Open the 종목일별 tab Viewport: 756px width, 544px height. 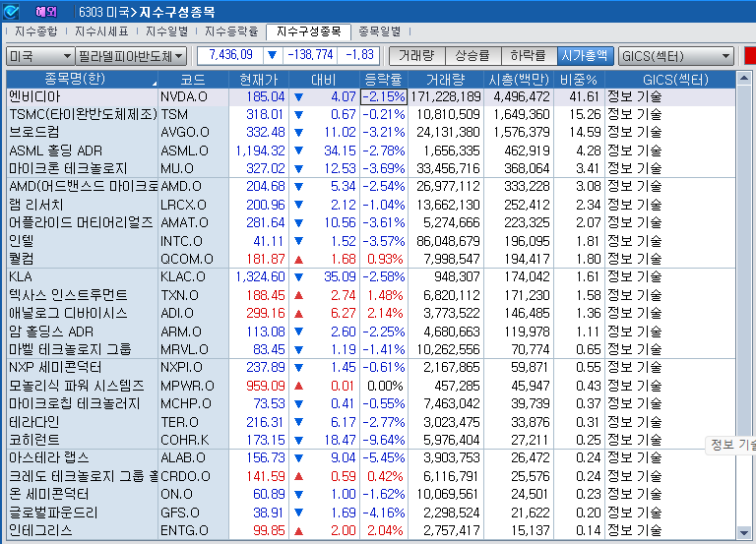tap(380, 31)
